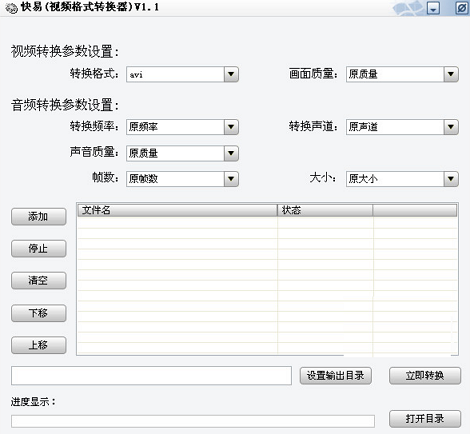The width and height of the screenshot is (470, 434).
Task: Move item down with 下移 button
Action: tap(39, 313)
